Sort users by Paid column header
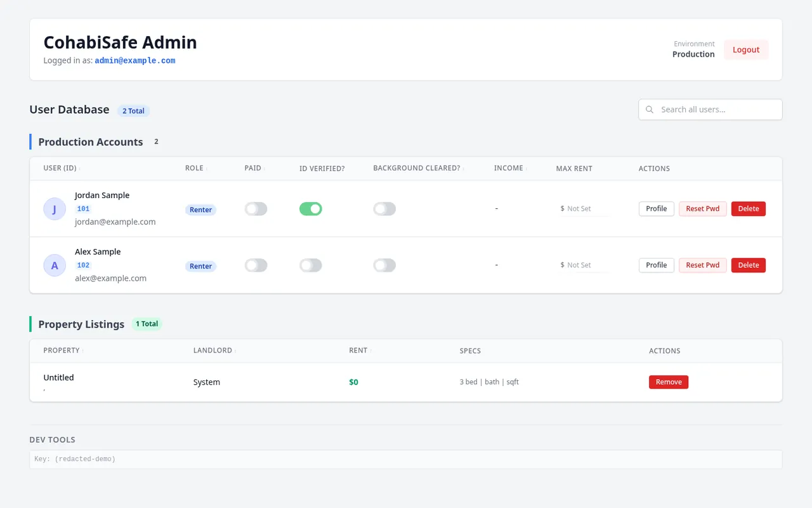The height and width of the screenshot is (508, 812). coord(254,168)
